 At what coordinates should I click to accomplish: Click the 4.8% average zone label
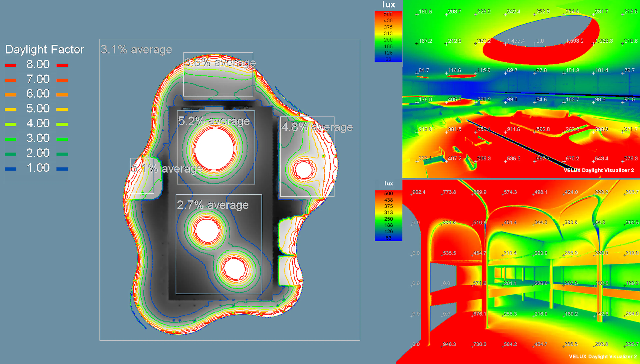coord(317,127)
